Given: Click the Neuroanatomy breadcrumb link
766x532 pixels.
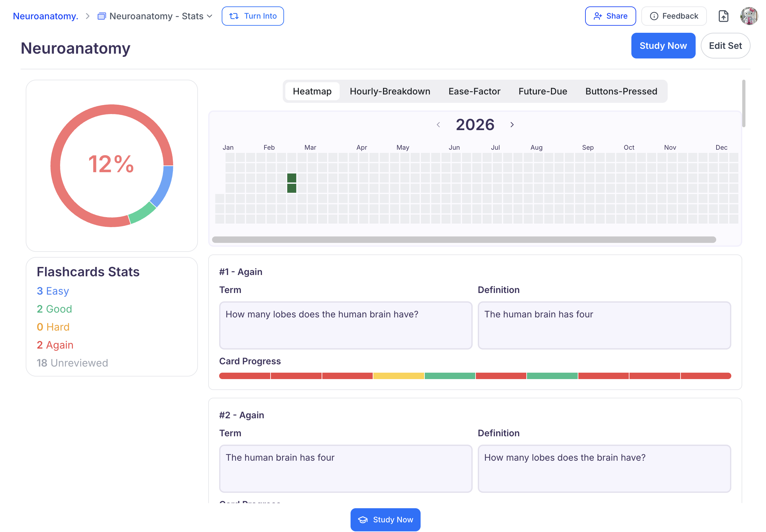Looking at the screenshot, I should tap(46, 16).
